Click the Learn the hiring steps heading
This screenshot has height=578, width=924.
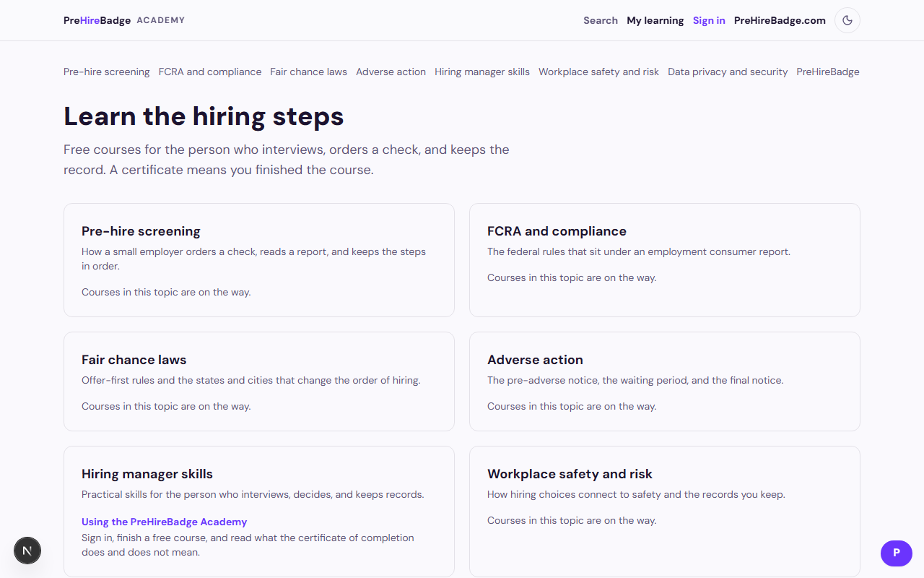204,116
